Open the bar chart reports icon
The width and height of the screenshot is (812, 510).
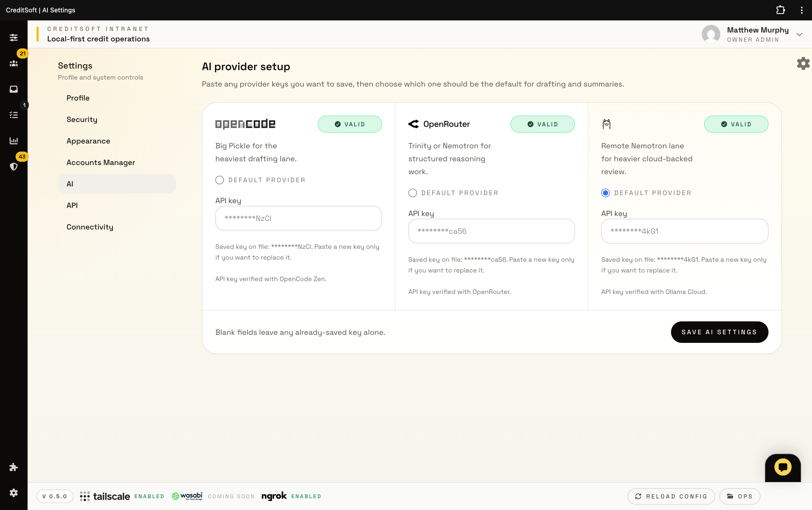pos(13,141)
